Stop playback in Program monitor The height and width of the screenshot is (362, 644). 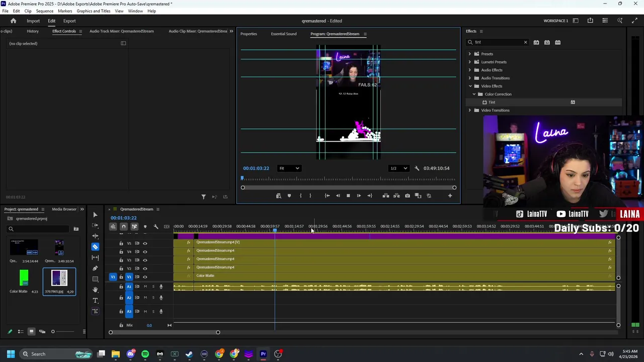348,196
